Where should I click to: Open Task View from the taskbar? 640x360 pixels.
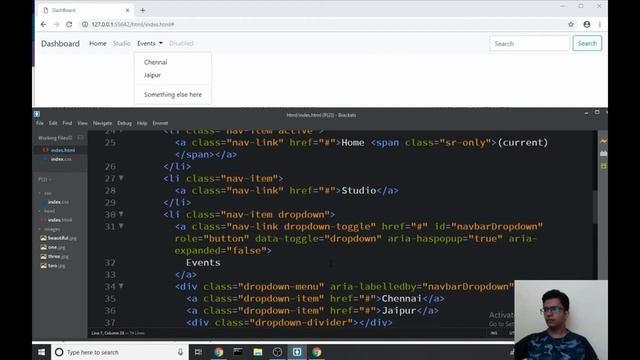point(198,352)
